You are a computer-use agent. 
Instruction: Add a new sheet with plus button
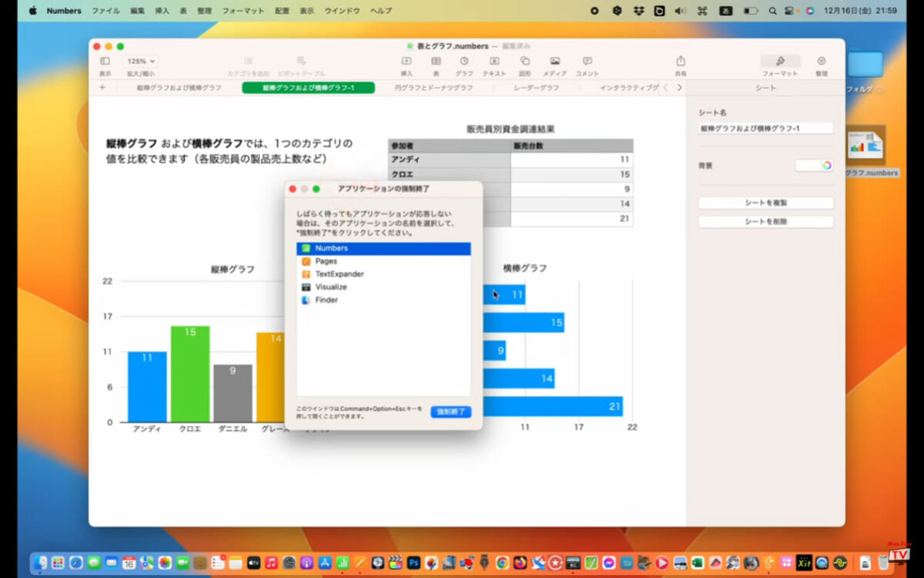pyautogui.click(x=102, y=88)
